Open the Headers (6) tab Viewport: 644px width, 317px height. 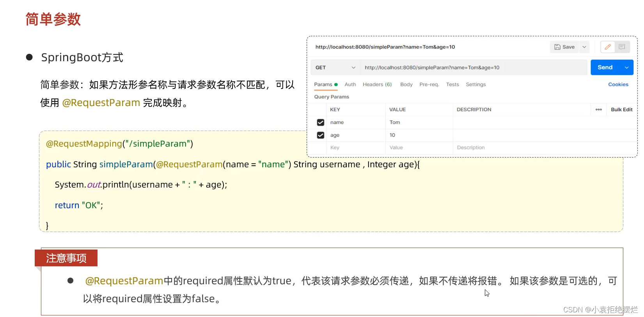tap(377, 84)
